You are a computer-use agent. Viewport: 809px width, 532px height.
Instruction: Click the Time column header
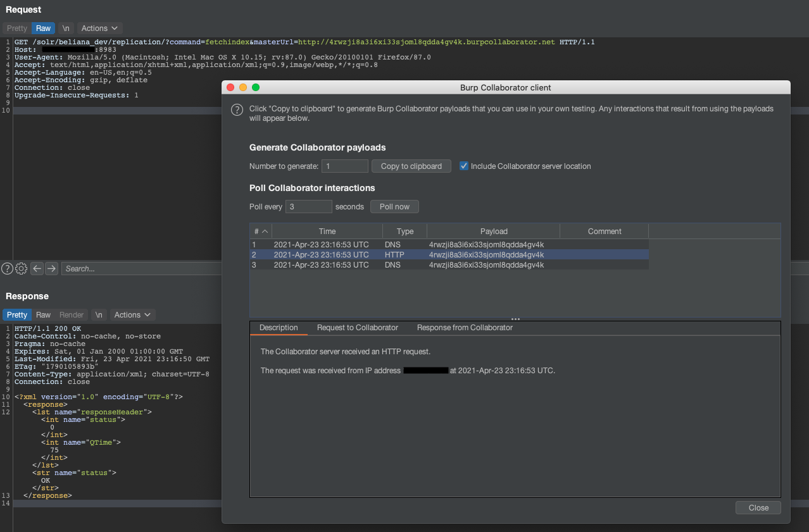point(327,231)
